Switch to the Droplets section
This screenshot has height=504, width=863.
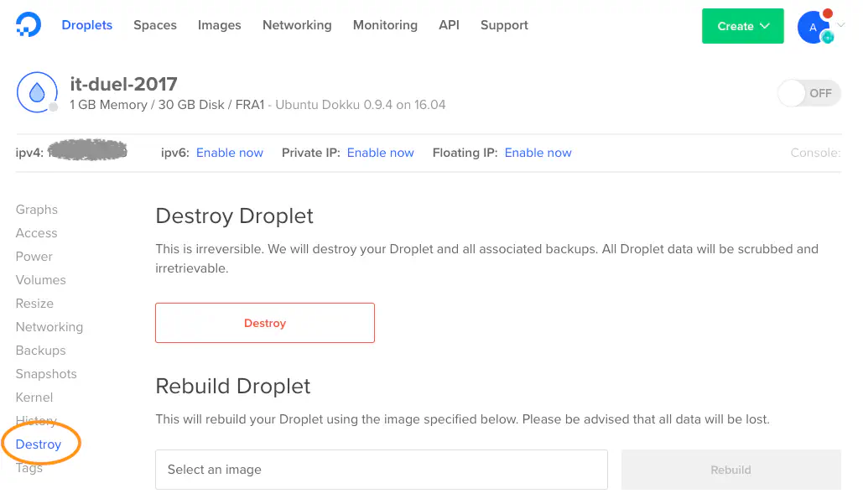[86, 25]
